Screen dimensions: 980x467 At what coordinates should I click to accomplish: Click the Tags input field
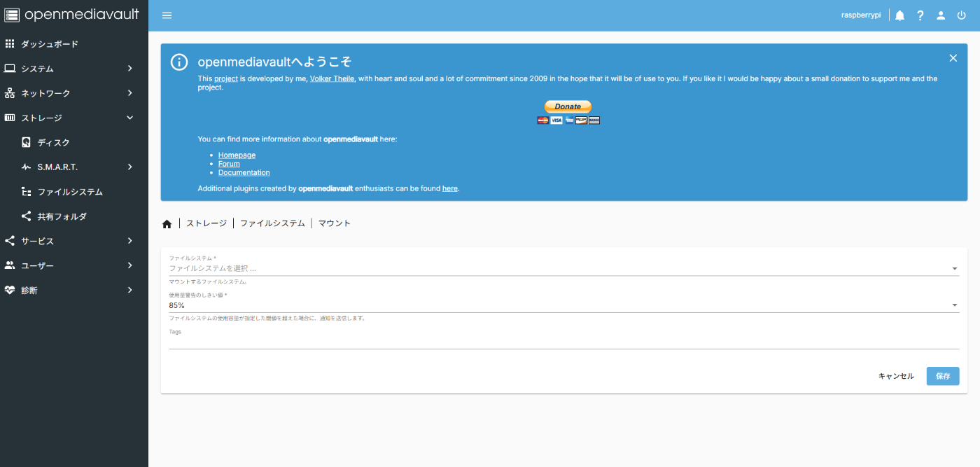point(564,342)
